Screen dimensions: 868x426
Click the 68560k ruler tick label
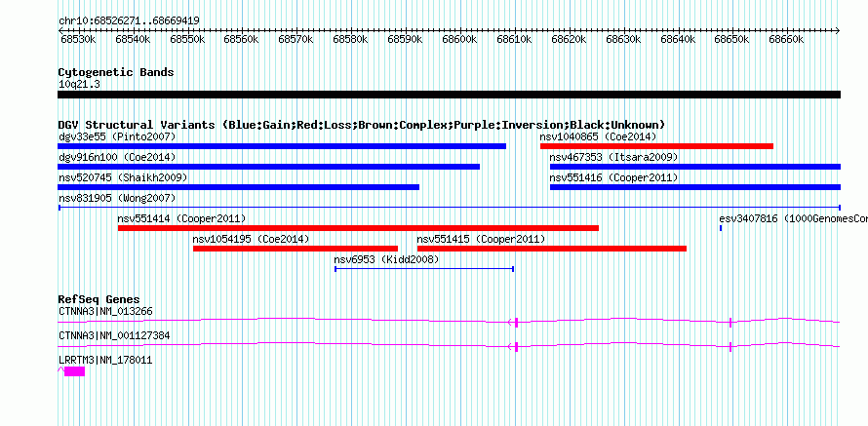pos(241,40)
